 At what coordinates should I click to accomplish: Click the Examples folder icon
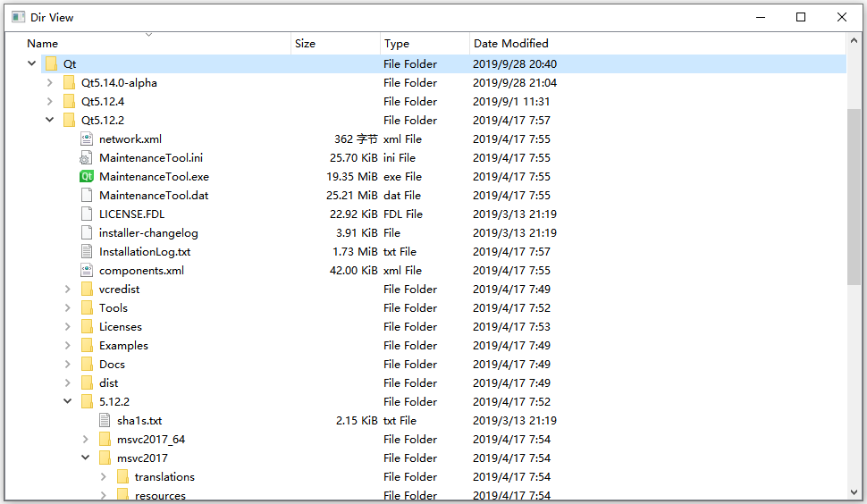(x=87, y=345)
